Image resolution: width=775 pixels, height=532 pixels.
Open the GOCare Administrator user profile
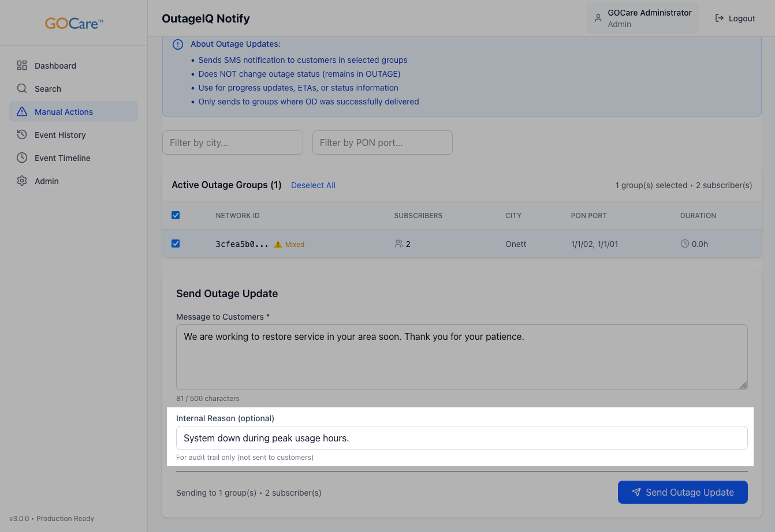pyautogui.click(x=642, y=18)
